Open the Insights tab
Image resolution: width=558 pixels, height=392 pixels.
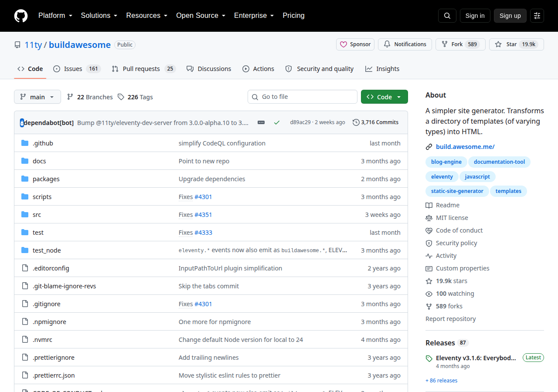(x=382, y=69)
